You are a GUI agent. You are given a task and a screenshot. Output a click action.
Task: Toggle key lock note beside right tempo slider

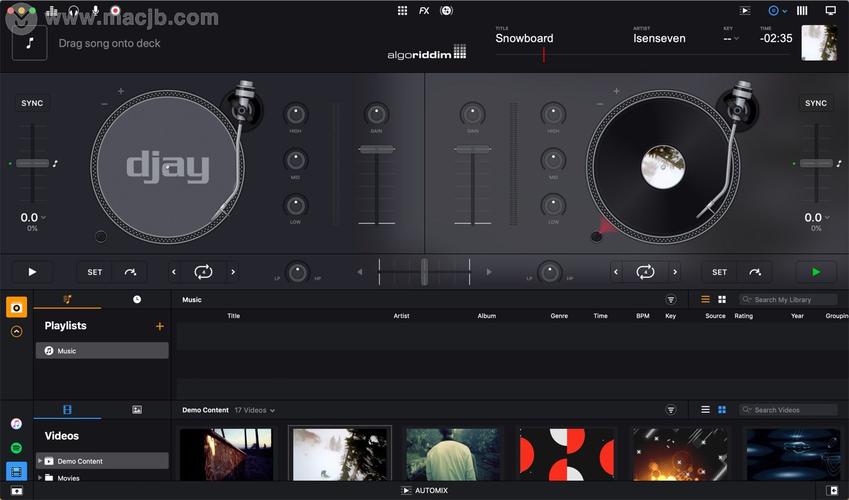(x=839, y=163)
